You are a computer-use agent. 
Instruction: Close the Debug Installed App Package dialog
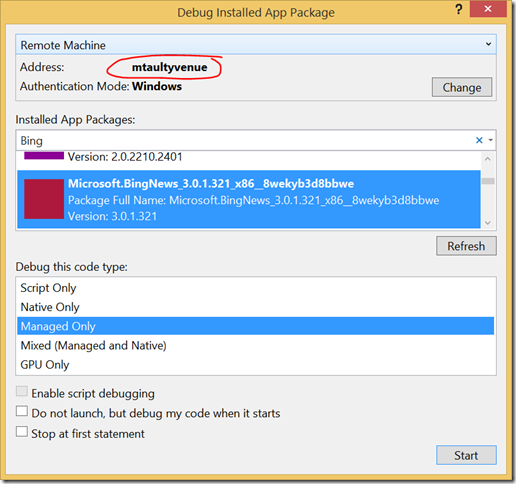(488, 9)
